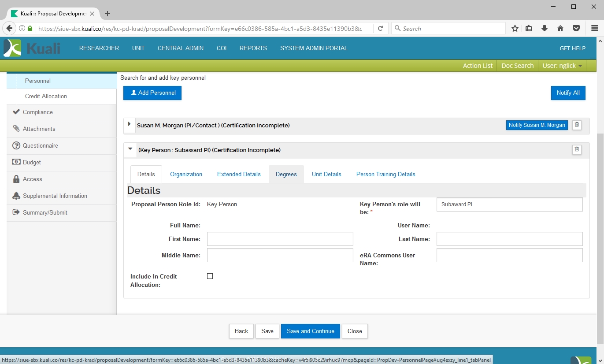Image resolution: width=604 pixels, height=364 pixels.
Task: Open Budget in the left sidebar
Action: pyautogui.click(x=32, y=162)
